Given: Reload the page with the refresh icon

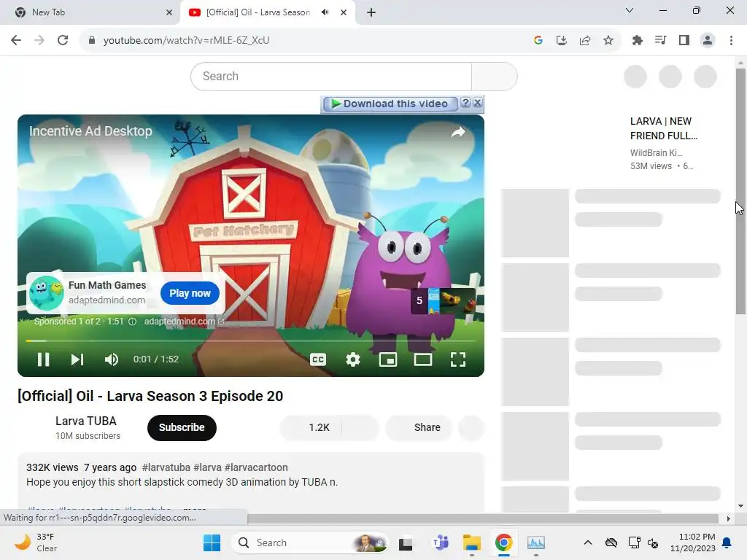Looking at the screenshot, I should click(63, 41).
